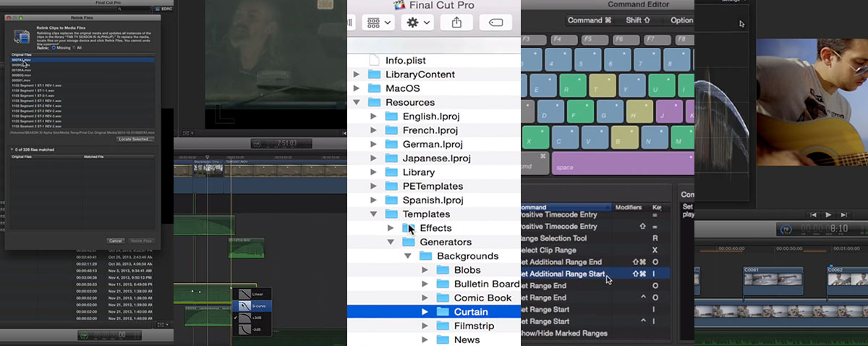Expand the Curtain folder triangle
This screenshot has width=868, height=346.
click(425, 312)
